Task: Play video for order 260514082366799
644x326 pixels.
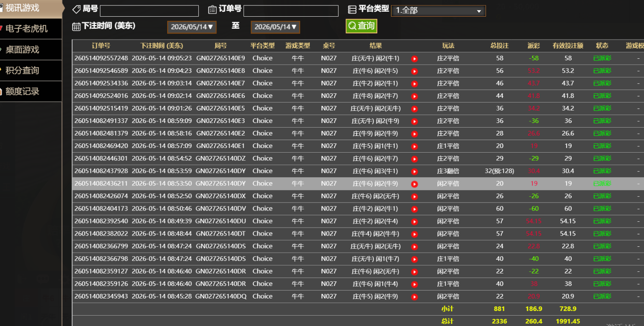Action: click(414, 246)
